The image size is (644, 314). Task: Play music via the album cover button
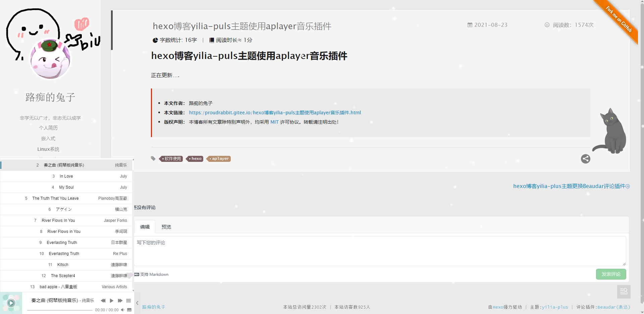click(x=11, y=303)
